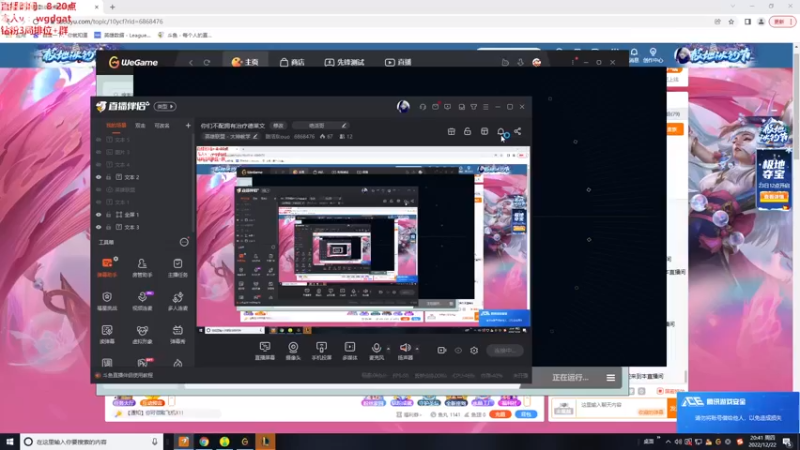The width and height of the screenshot is (800, 450).
Task: Toggle lock on 文本 3 layer
Action: (109, 227)
